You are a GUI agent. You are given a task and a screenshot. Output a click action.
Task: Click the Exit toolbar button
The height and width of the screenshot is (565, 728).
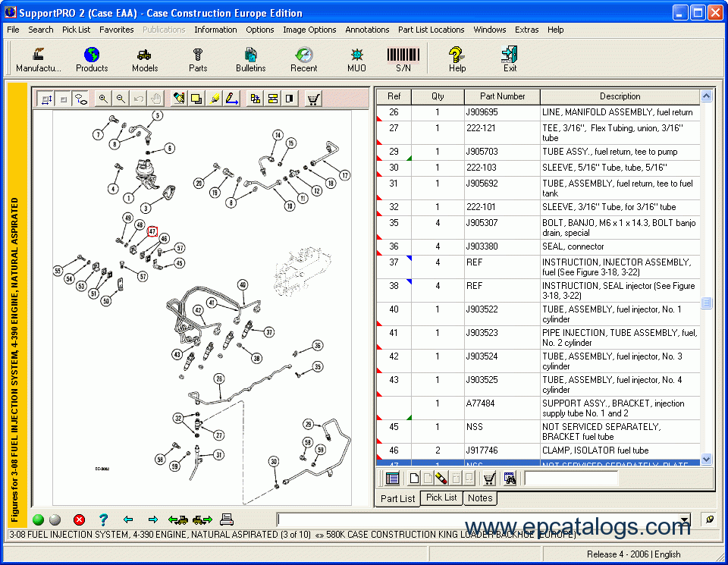[510, 59]
